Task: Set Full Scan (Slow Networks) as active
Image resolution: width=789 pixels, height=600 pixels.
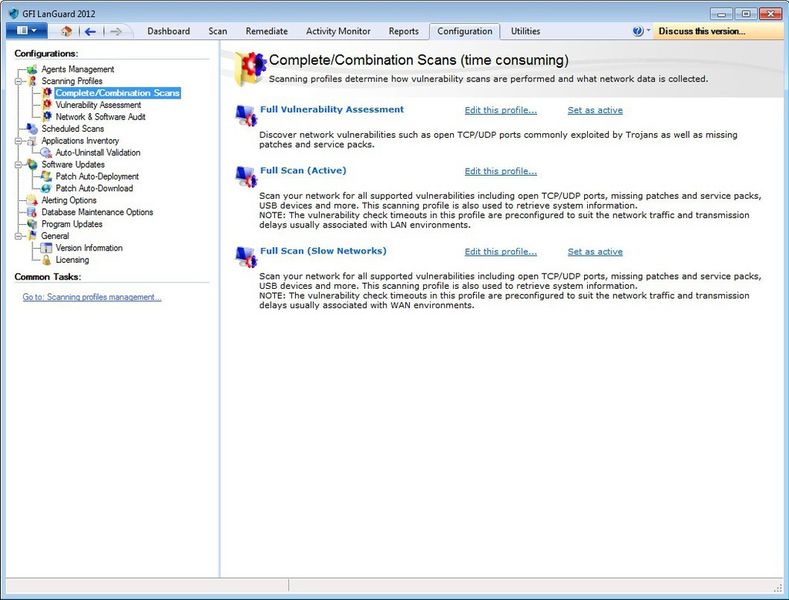Action: [595, 252]
